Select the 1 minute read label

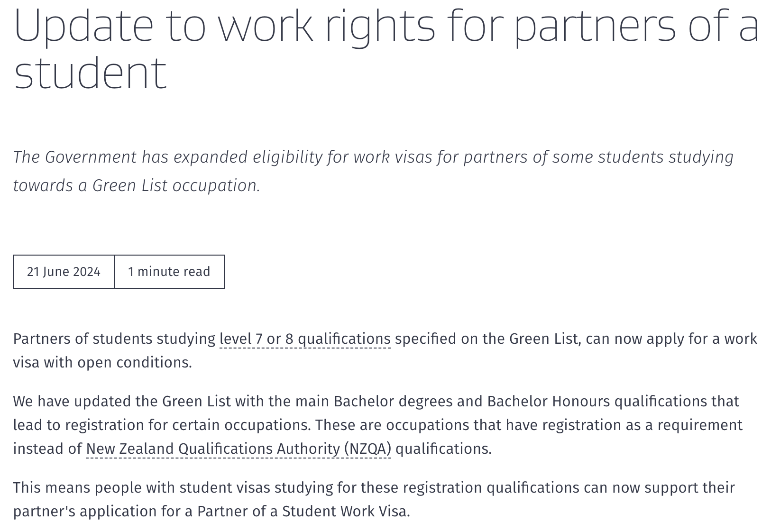169,272
